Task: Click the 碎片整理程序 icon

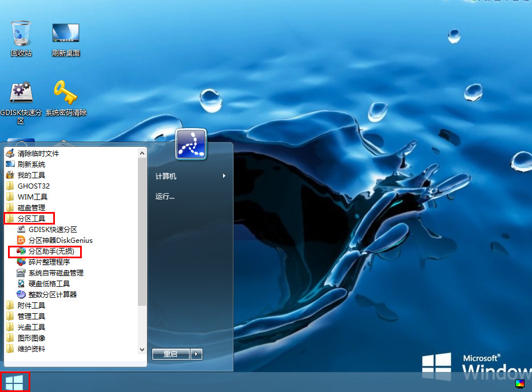Action: [x=21, y=262]
